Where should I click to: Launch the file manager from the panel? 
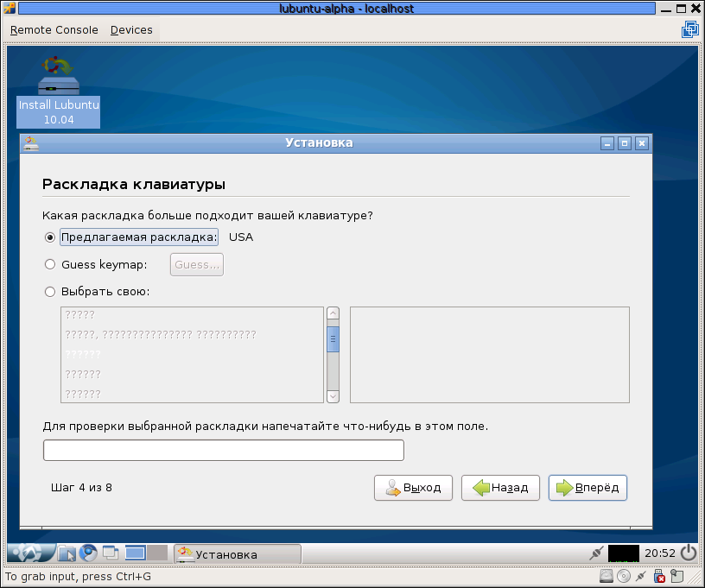coord(67,553)
